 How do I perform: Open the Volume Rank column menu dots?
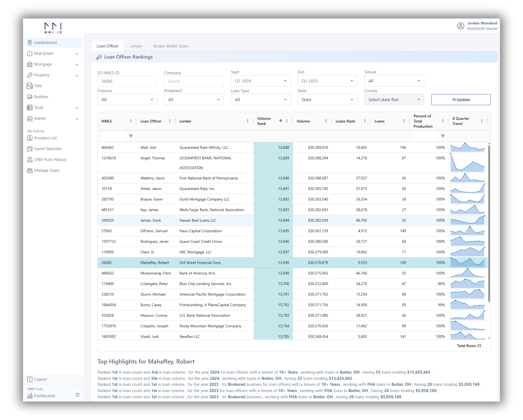[x=287, y=121]
